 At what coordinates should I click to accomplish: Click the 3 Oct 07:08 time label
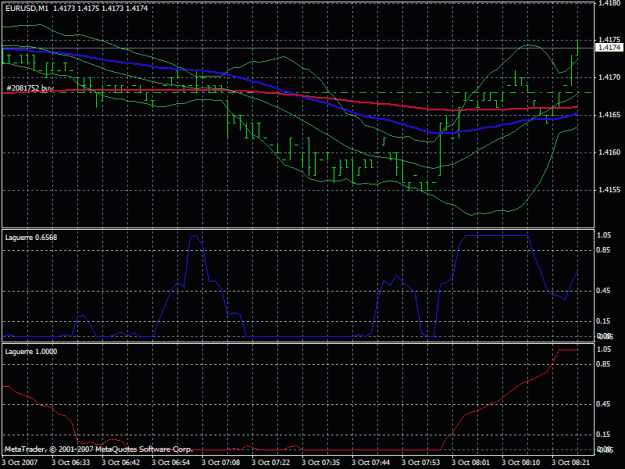tap(220, 463)
